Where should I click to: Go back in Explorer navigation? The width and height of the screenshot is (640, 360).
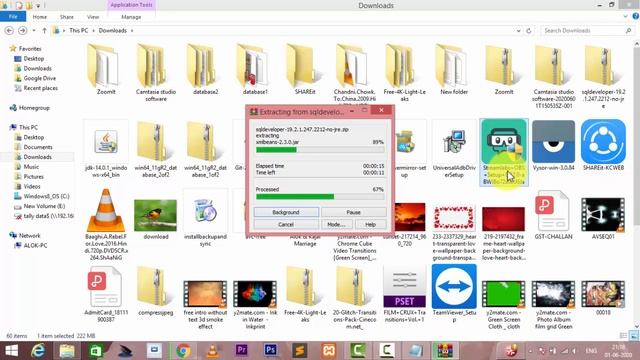(x=9, y=31)
